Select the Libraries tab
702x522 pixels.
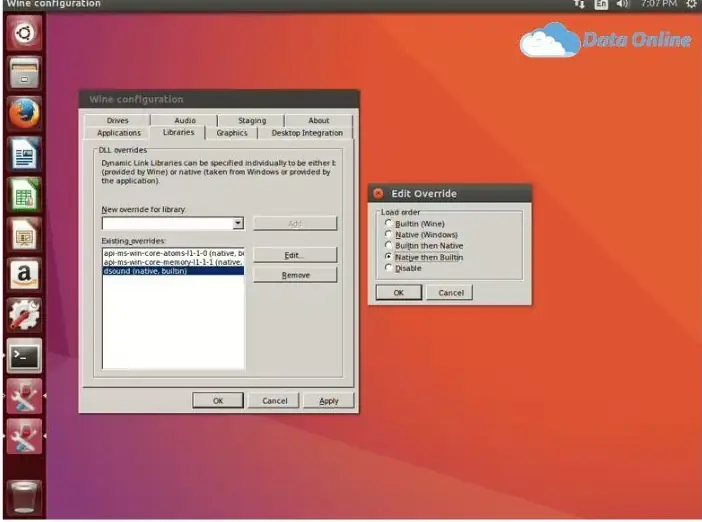tap(178, 133)
